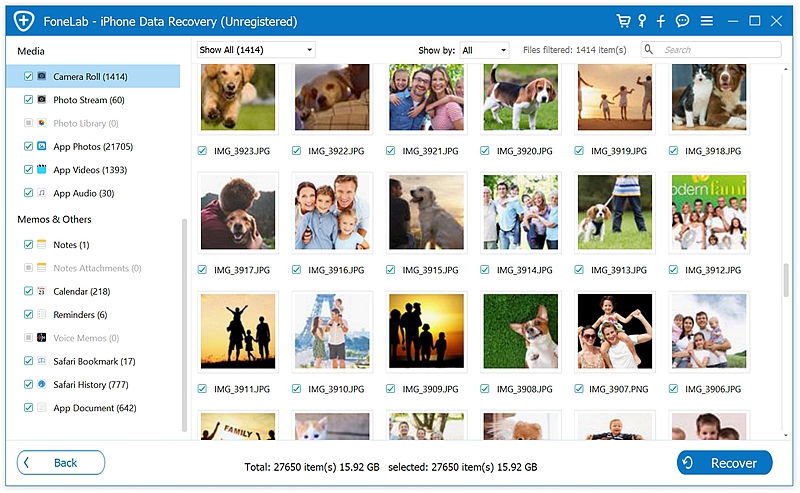Screen dimensions: 800x493
Task: Click the Camera Roll camera icon
Action: click(42, 76)
